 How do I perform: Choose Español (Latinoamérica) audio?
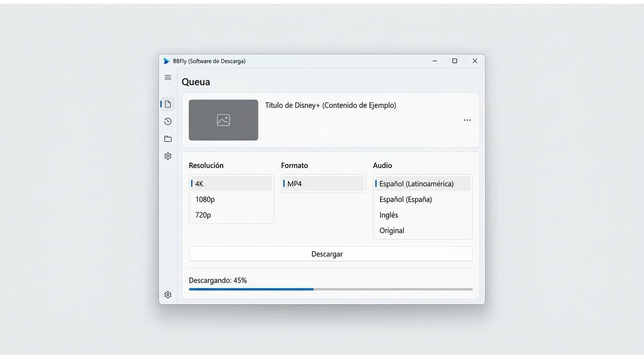pos(423,184)
